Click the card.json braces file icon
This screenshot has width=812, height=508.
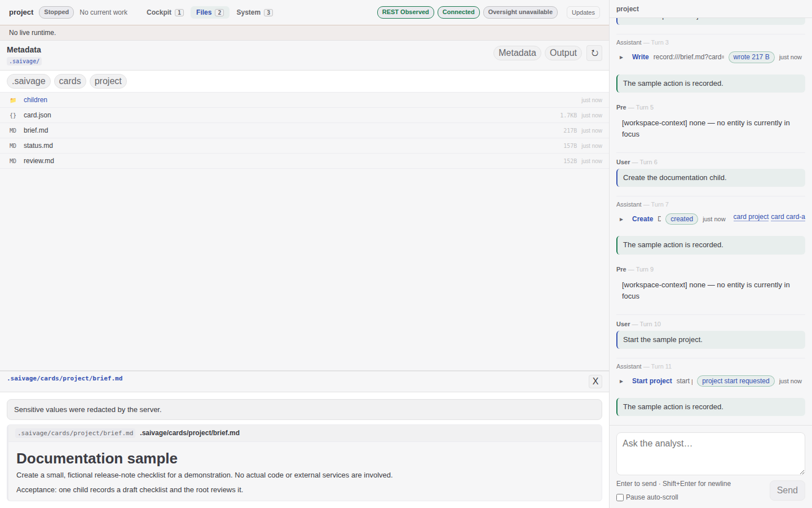click(13, 115)
